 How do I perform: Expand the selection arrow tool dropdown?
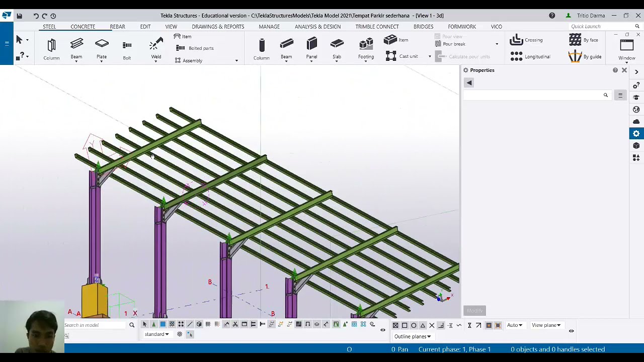pyautogui.click(x=27, y=40)
